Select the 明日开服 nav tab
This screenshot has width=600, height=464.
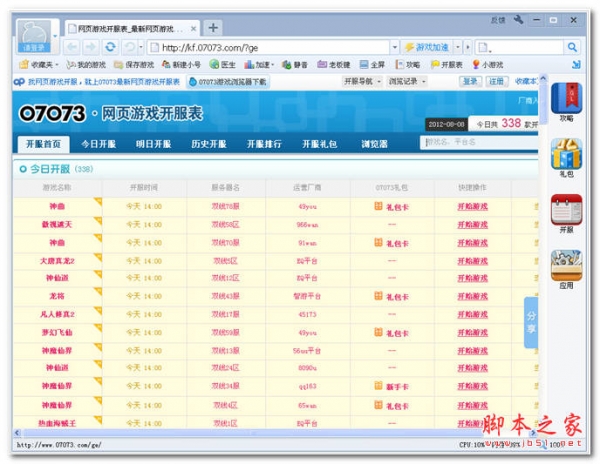(153, 144)
